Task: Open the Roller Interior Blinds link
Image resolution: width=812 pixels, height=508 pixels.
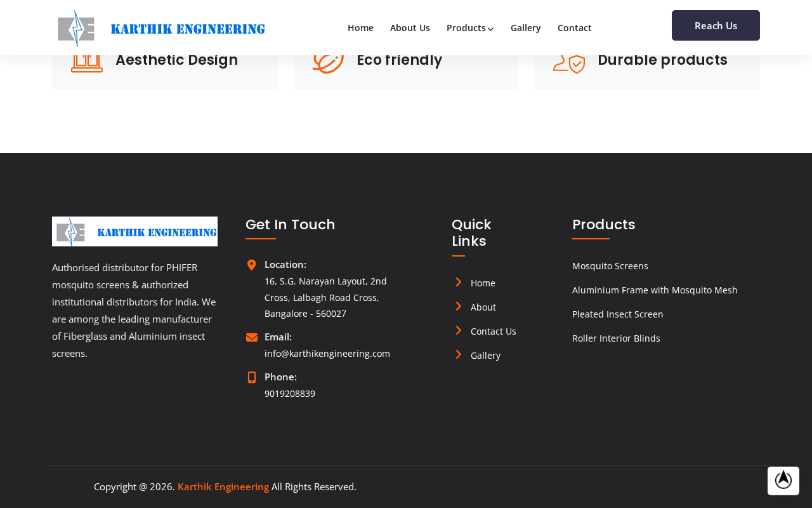Action: pyautogui.click(x=616, y=338)
